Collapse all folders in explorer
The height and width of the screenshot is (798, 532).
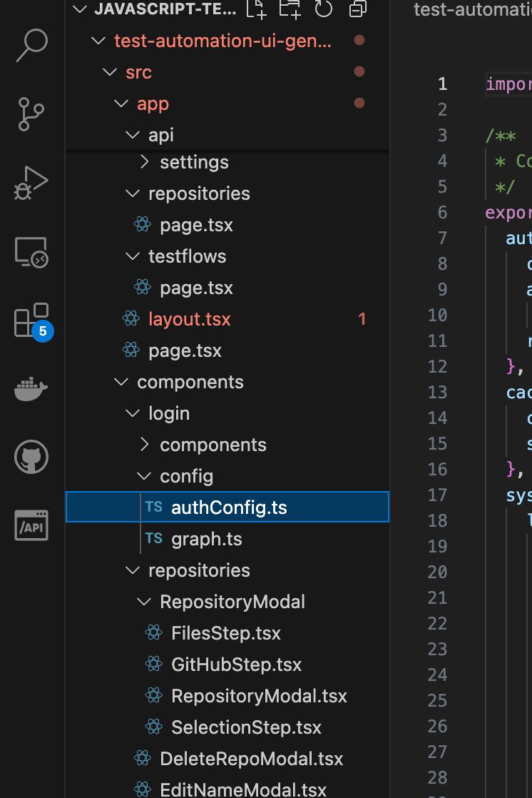click(358, 9)
